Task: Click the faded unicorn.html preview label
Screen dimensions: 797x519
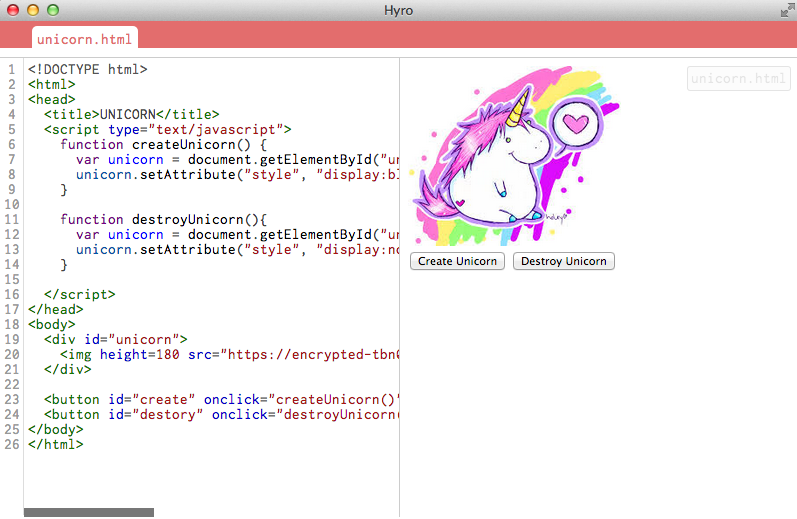Action: [738, 79]
